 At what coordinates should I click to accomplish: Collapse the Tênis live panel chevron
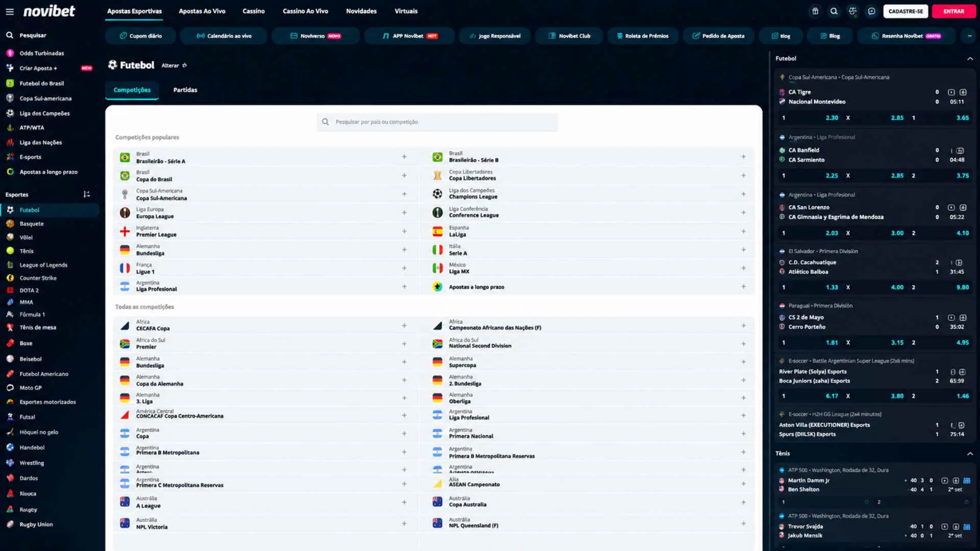click(970, 454)
